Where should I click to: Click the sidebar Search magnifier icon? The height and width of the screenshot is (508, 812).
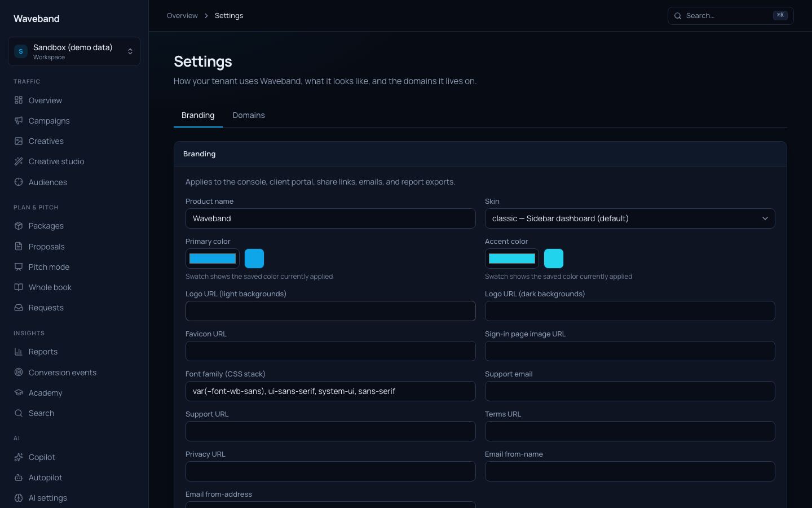click(19, 413)
